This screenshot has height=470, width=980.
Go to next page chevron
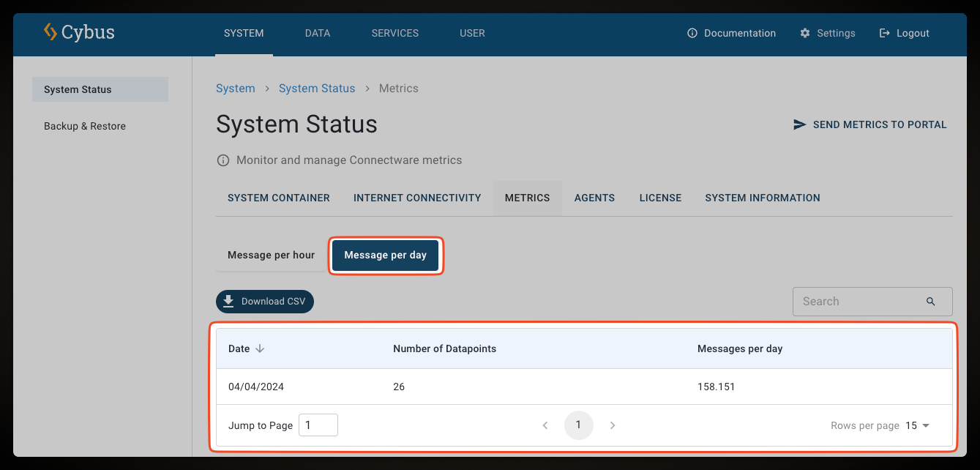[x=613, y=425]
